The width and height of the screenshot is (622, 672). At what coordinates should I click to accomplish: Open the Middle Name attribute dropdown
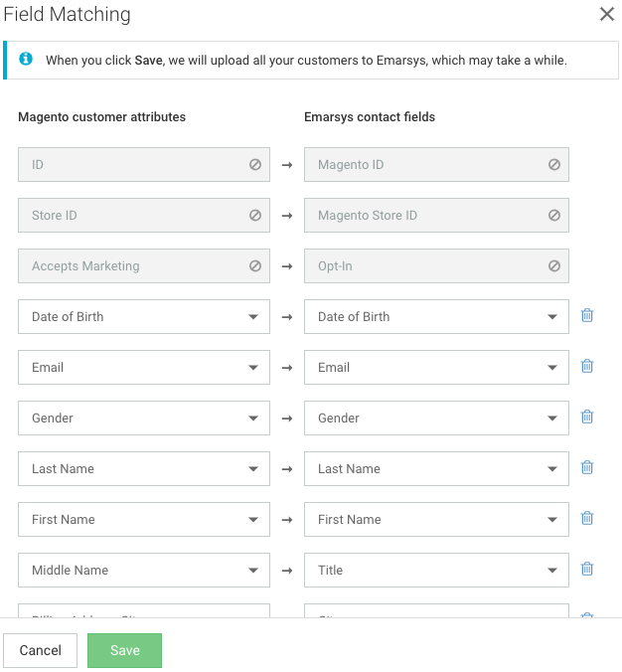point(144,570)
